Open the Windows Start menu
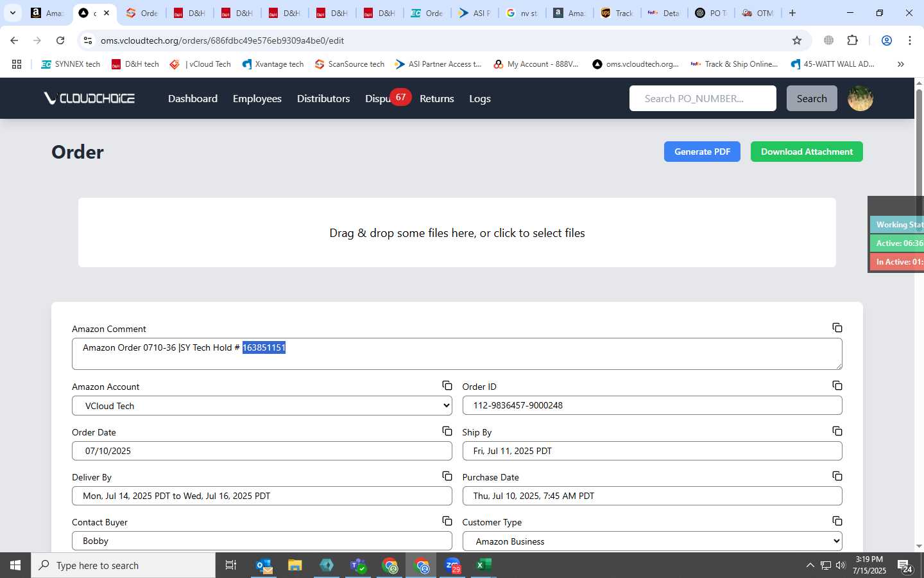924x578 pixels. point(15,565)
